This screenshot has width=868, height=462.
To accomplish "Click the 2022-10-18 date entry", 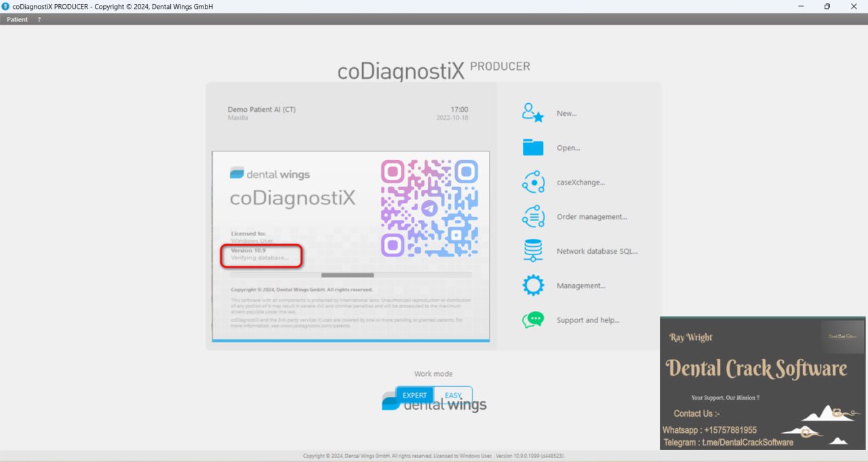I will [x=452, y=118].
